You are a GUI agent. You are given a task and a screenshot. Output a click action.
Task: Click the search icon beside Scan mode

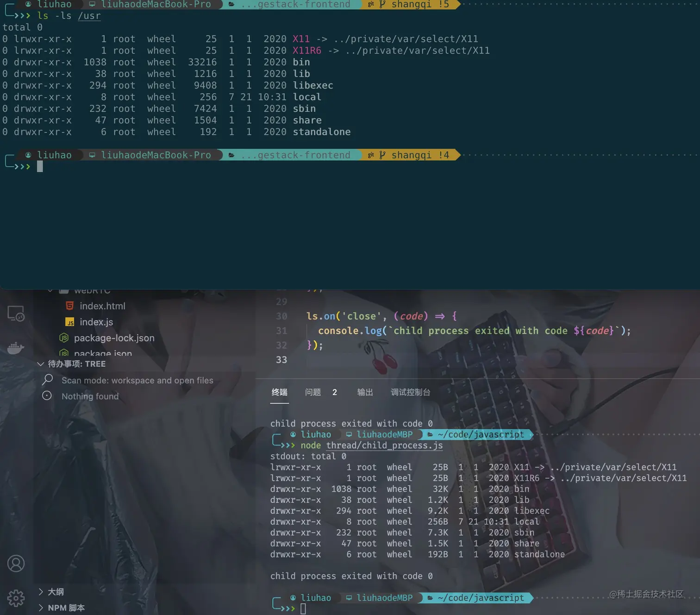47,380
